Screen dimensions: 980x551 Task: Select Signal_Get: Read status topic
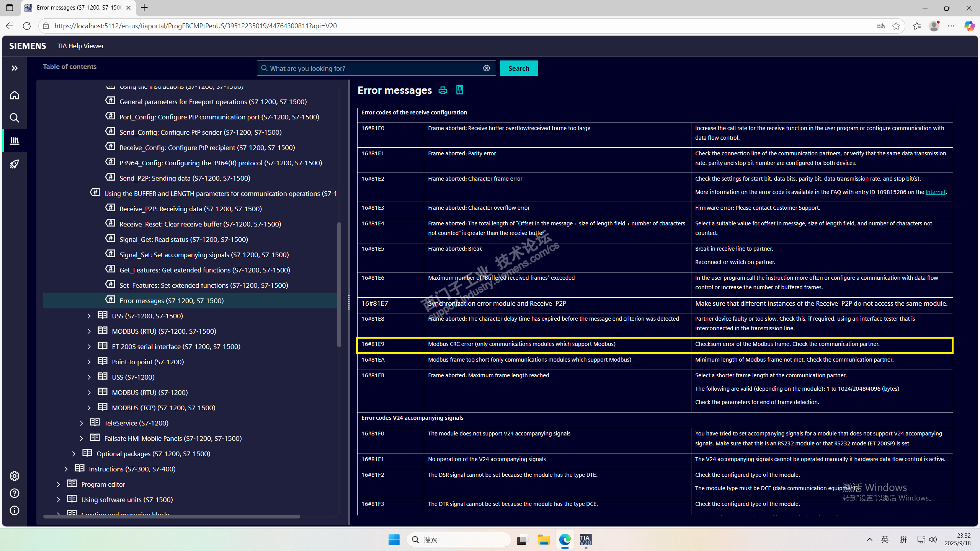coord(183,240)
